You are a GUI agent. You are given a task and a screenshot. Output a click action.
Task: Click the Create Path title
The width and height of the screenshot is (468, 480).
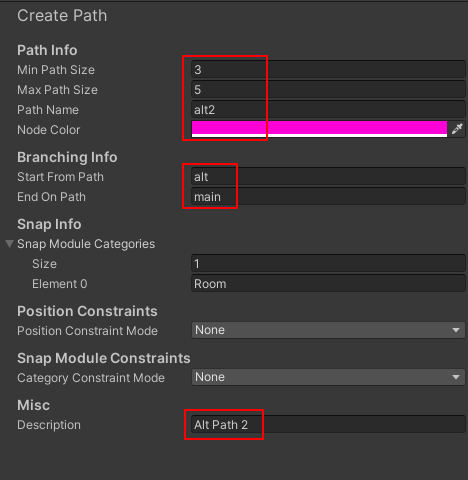pyautogui.click(x=62, y=16)
